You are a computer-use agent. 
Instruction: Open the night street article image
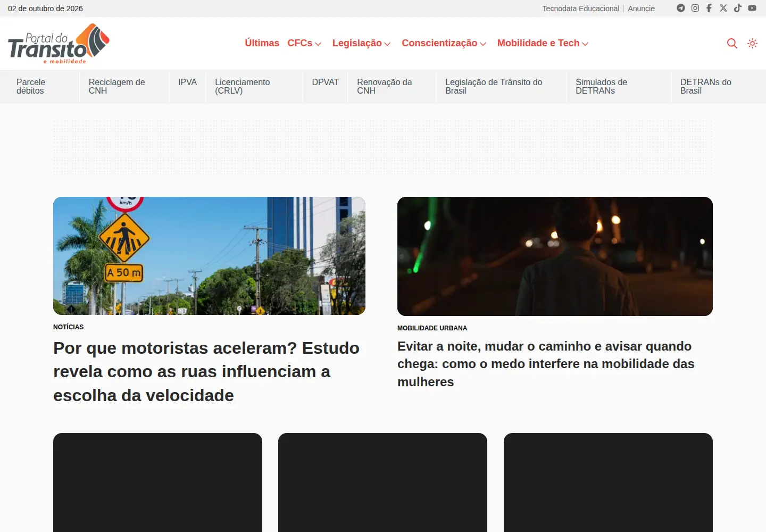click(555, 256)
